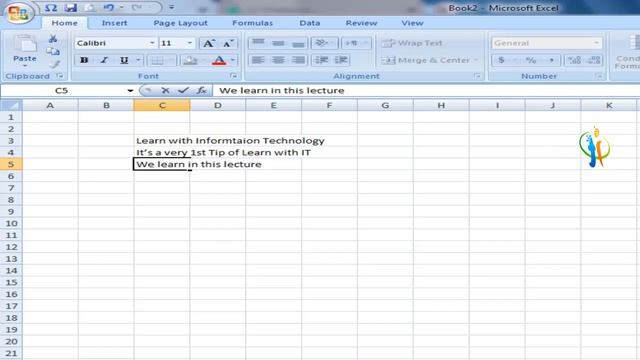Screen dimensions: 640x360
Task: Click formula bar text 'We learn in this lecture'
Action: [282, 91]
